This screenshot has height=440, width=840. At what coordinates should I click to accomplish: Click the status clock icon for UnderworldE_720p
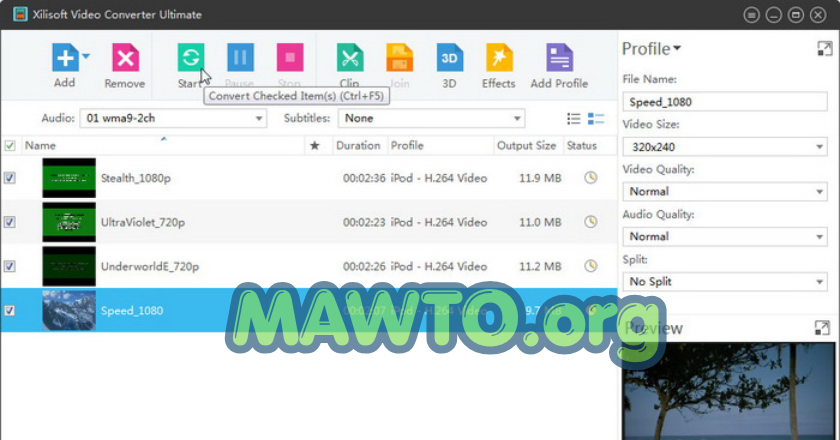pos(590,265)
